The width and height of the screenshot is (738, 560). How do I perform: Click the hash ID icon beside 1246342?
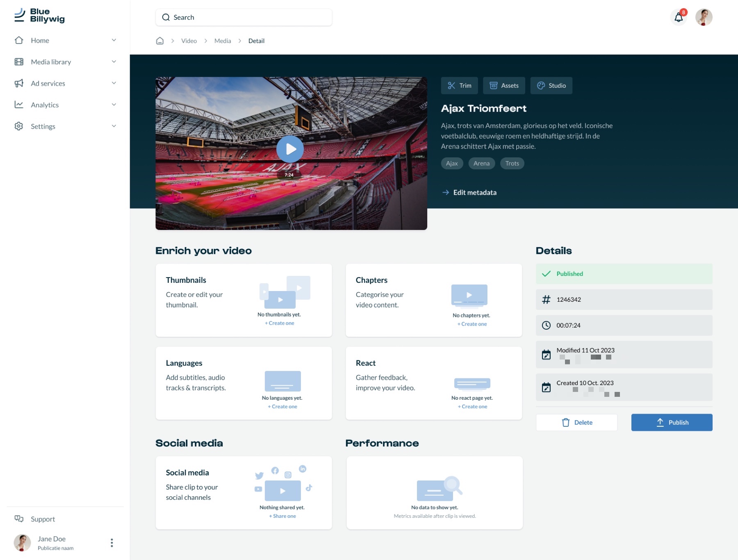click(x=546, y=300)
